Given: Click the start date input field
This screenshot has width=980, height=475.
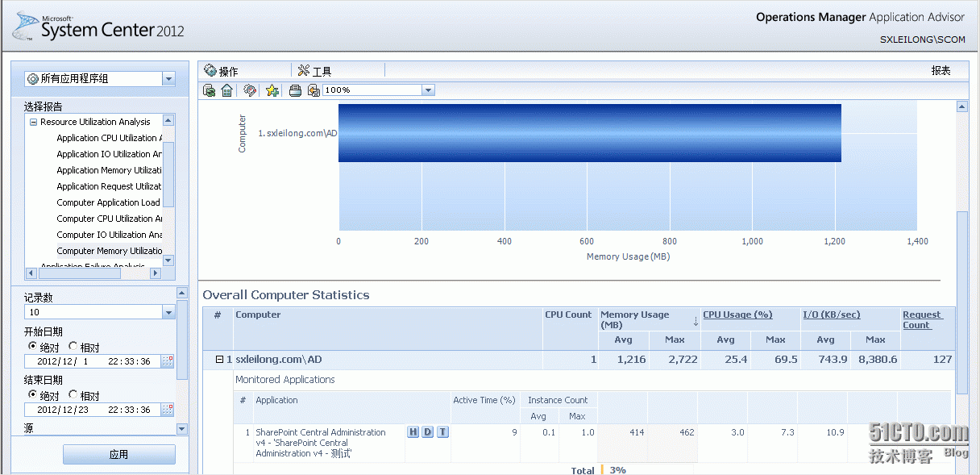Looking at the screenshot, I should coord(93,361).
